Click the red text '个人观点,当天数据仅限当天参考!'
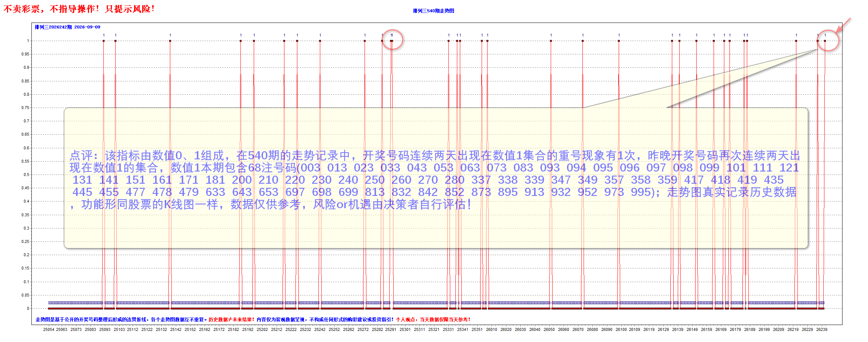The width and height of the screenshot is (868, 342). (433, 319)
